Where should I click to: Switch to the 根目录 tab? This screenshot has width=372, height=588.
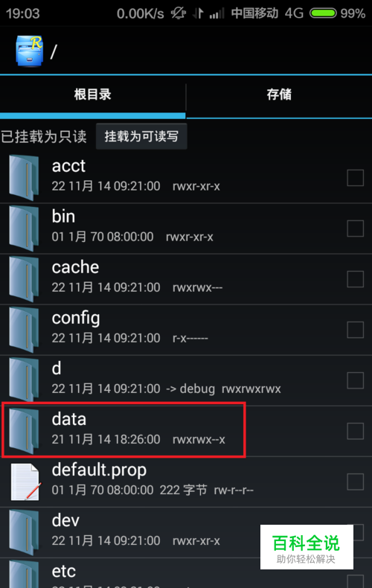coord(92,95)
